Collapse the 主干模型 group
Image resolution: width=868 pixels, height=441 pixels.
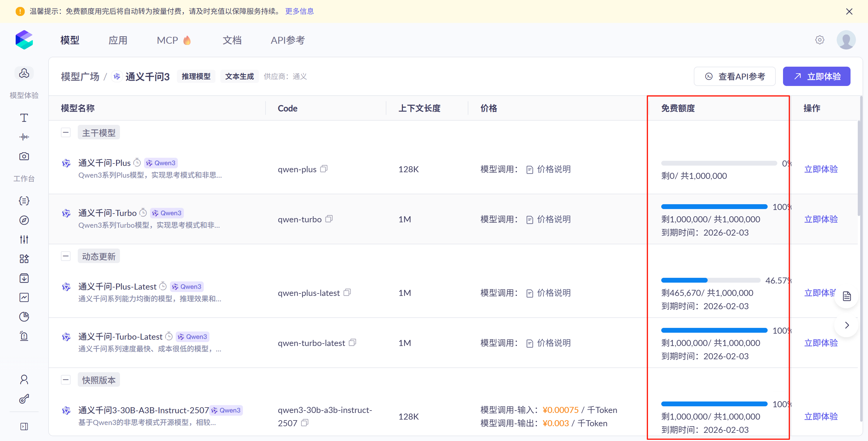click(x=66, y=132)
